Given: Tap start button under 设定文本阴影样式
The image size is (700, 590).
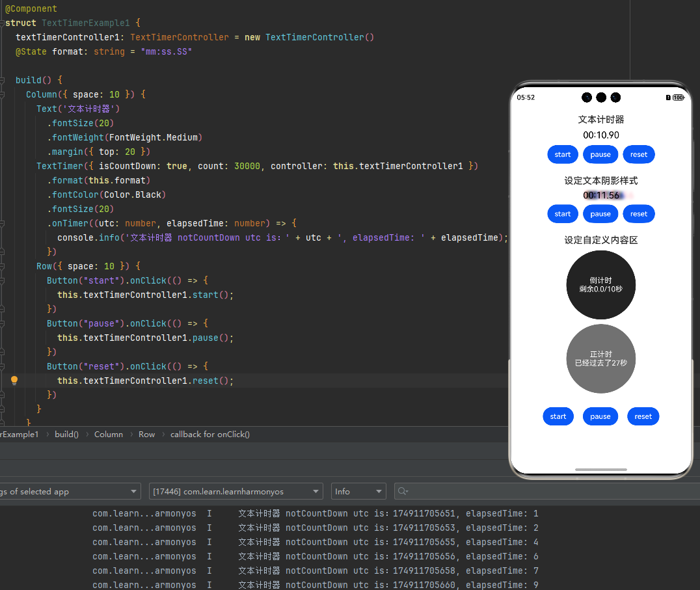Looking at the screenshot, I should (x=563, y=214).
